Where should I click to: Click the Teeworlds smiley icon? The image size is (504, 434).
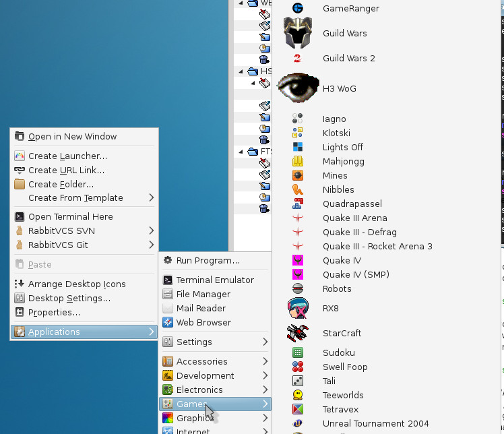click(x=297, y=395)
